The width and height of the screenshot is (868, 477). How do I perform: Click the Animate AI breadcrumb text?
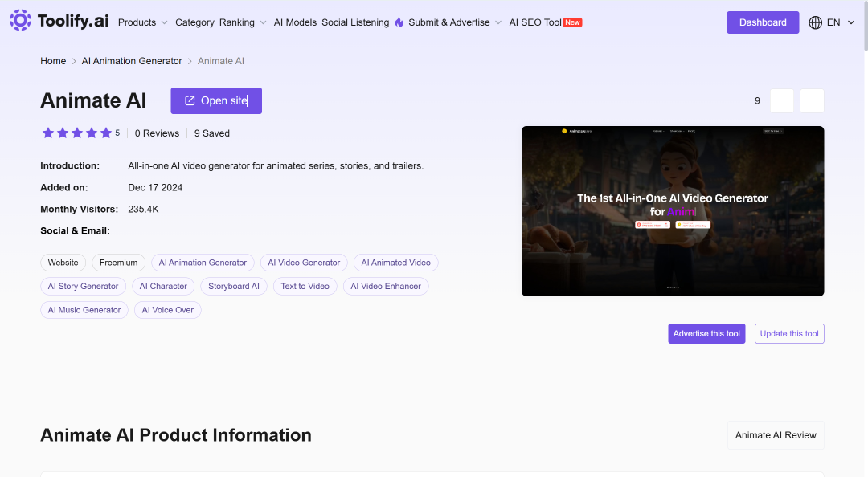(221, 61)
